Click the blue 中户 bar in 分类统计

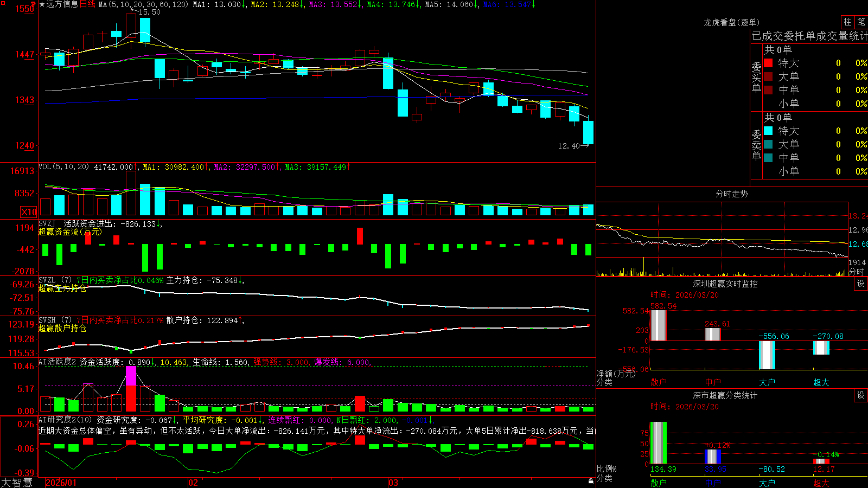[712, 457]
